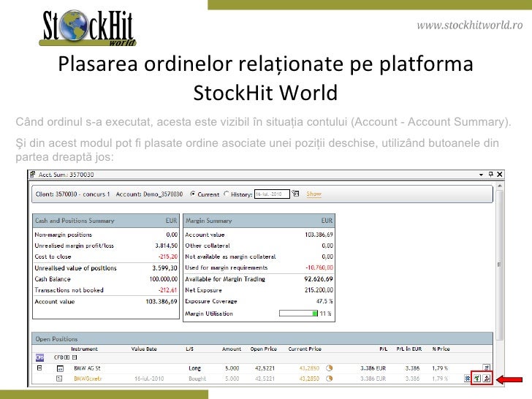The image size is (532, 399).
Task: Select the Current radio button
Action: [193, 194]
